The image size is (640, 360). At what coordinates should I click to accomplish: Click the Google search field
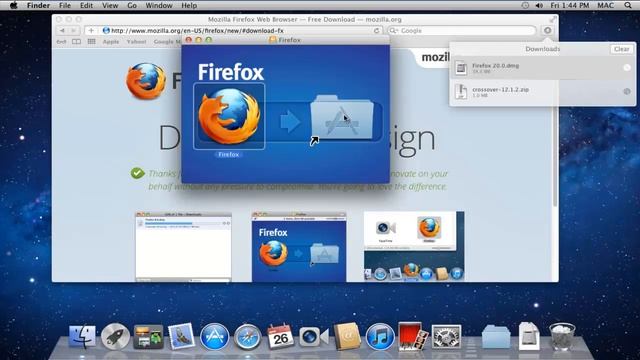click(x=462, y=31)
